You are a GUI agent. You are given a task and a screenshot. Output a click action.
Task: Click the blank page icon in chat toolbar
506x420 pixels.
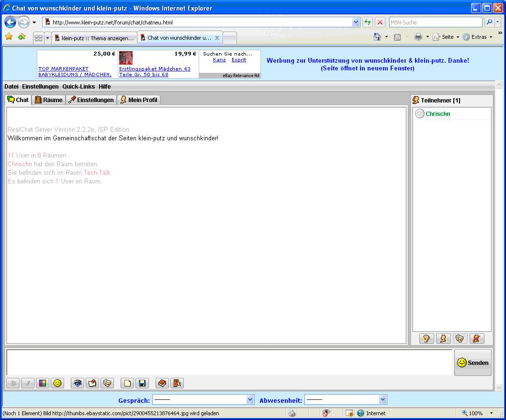coord(127,383)
